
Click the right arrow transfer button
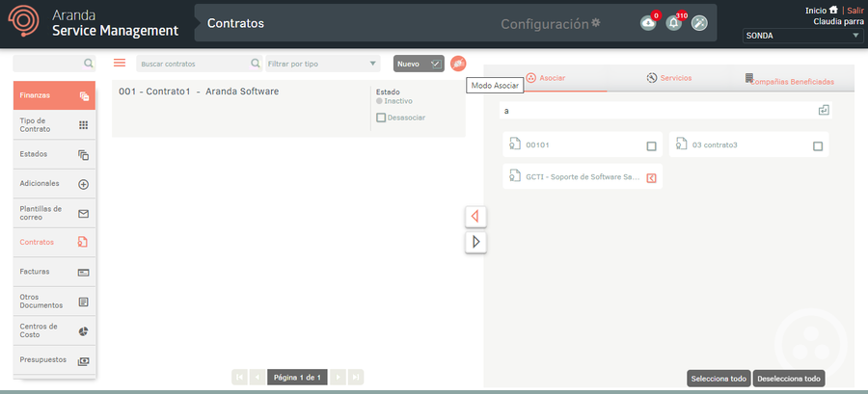pos(475,241)
